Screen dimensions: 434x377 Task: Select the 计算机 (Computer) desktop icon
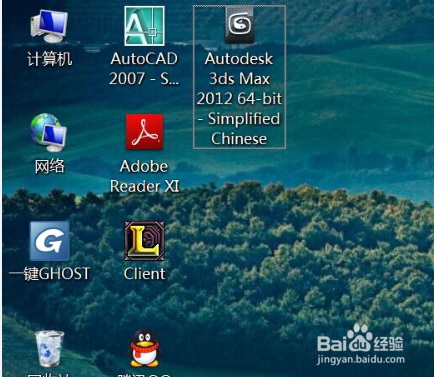tap(49, 26)
